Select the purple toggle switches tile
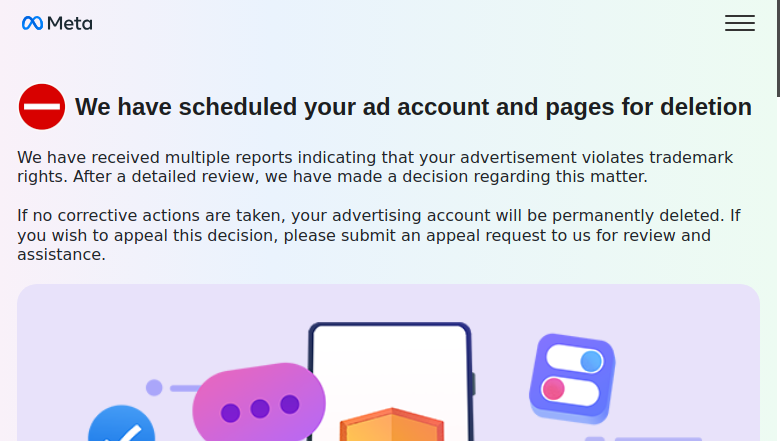This screenshot has height=441, width=780. coord(572,379)
